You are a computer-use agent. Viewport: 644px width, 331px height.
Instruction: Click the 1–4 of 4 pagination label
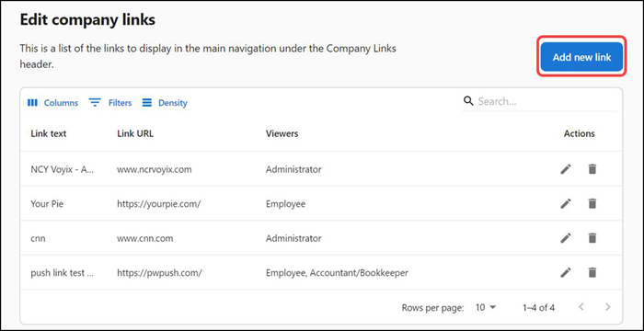point(538,308)
